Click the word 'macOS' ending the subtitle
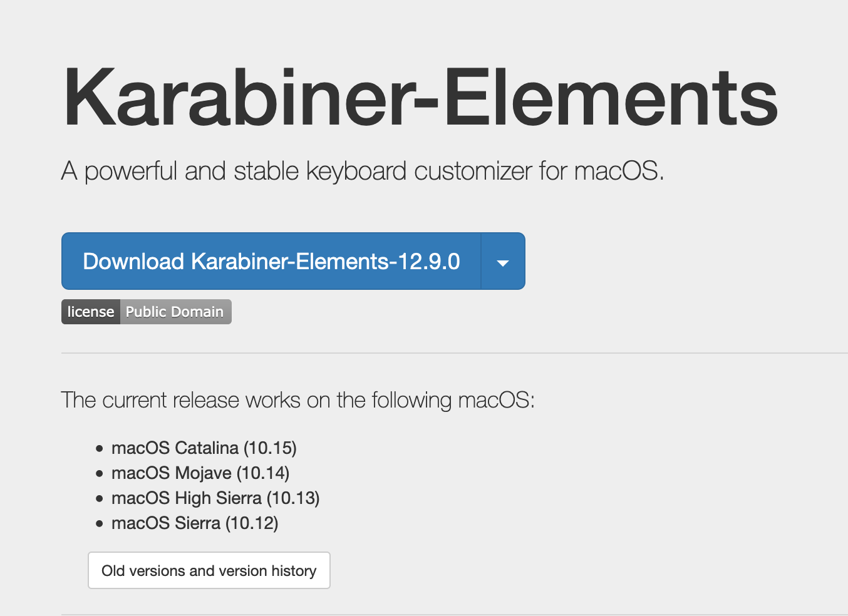Viewport: 848px width, 616px height. pos(618,171)
